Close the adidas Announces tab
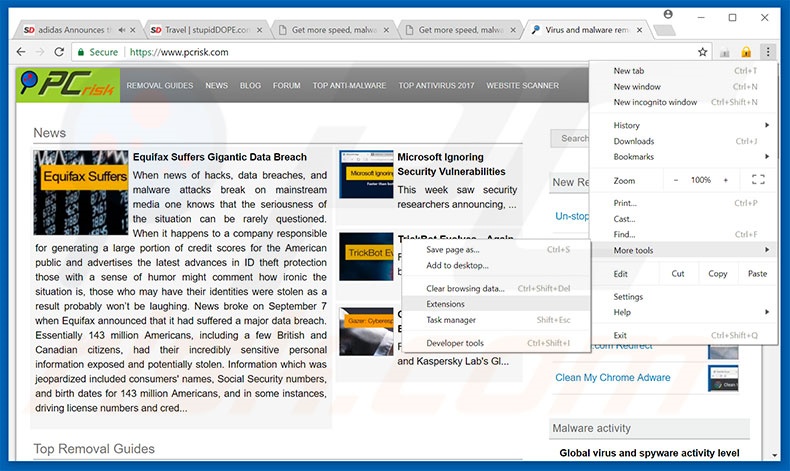The image size is (790, 471). (133, 30)
